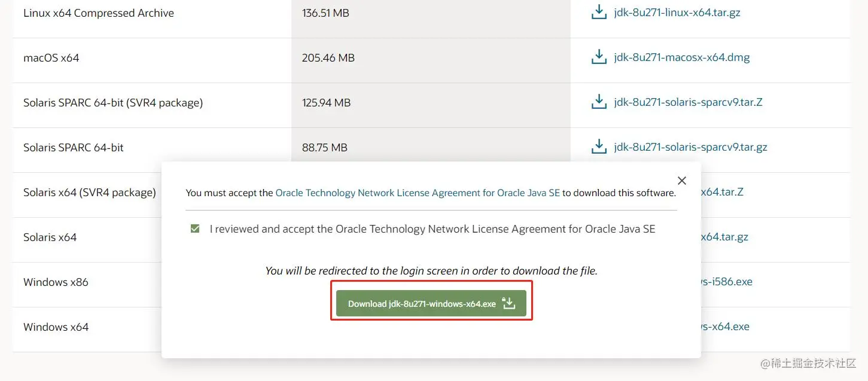Open Oracle Technology Network License Agreement link
This screenshot has height=381, width=868.
tap(418, 193)
